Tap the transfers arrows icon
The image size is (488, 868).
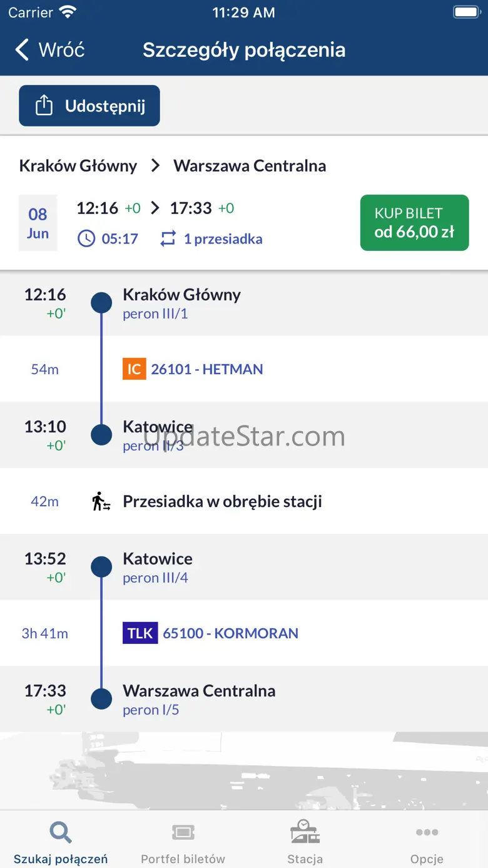[168, 238]
